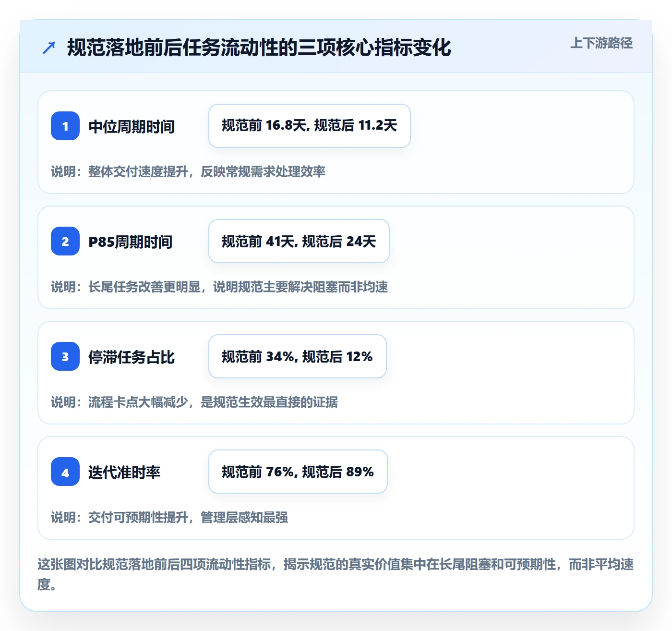Select the 停滞任务占比 label
This screenshot has width=672, height=631.
132,357
